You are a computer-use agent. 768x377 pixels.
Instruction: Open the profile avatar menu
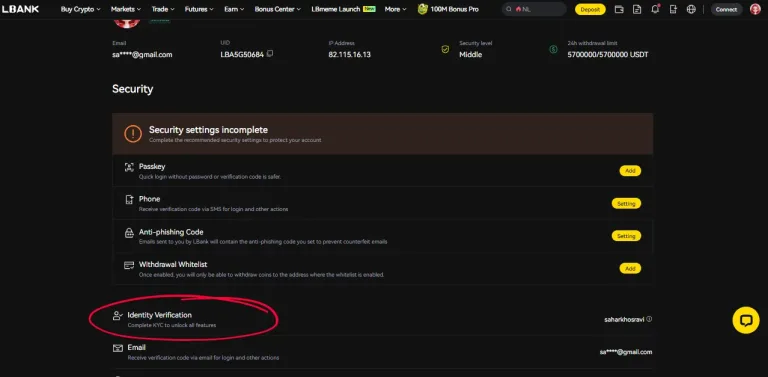coord(755,9)
